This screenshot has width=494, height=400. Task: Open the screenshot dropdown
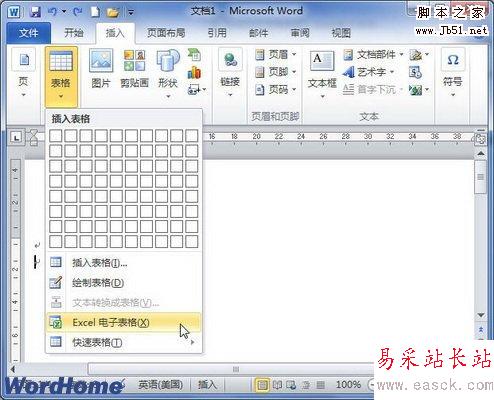click(197, 89)
